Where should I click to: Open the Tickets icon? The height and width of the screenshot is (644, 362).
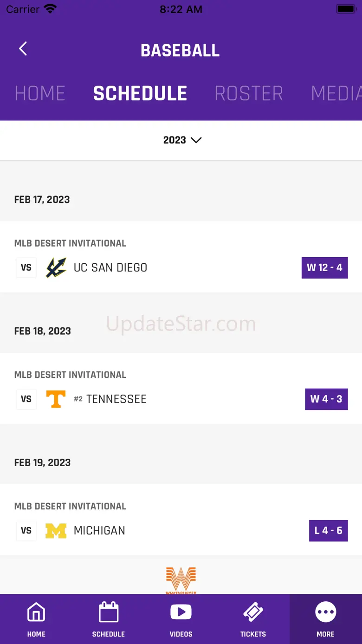coord(253,613)
